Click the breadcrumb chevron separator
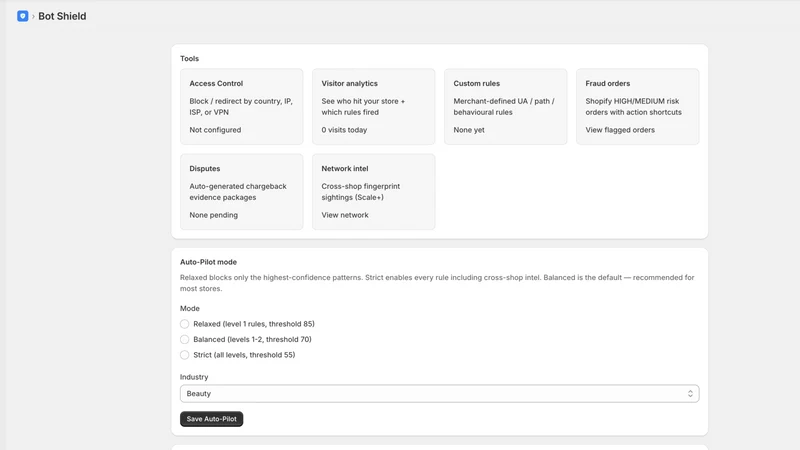 pos(33,17)
